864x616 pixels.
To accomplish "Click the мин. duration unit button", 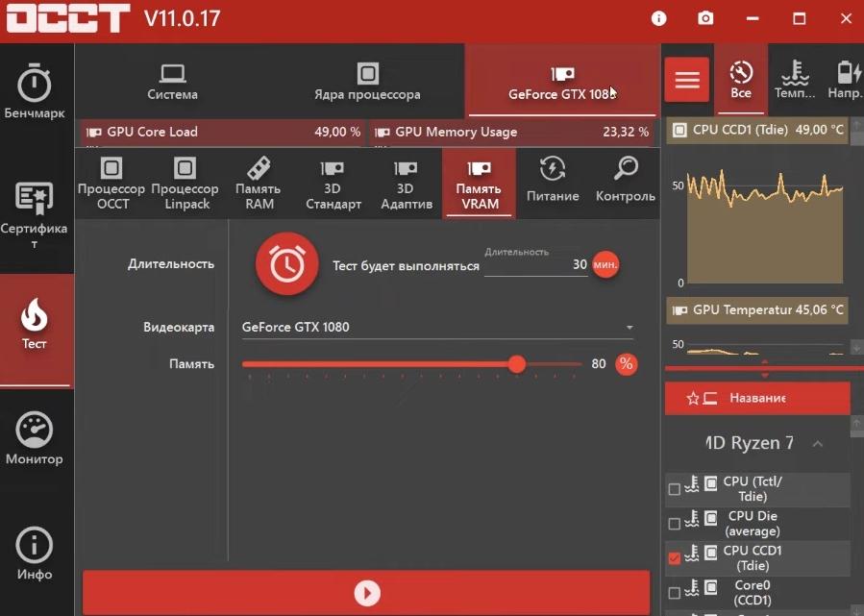I will pos(605,264).
